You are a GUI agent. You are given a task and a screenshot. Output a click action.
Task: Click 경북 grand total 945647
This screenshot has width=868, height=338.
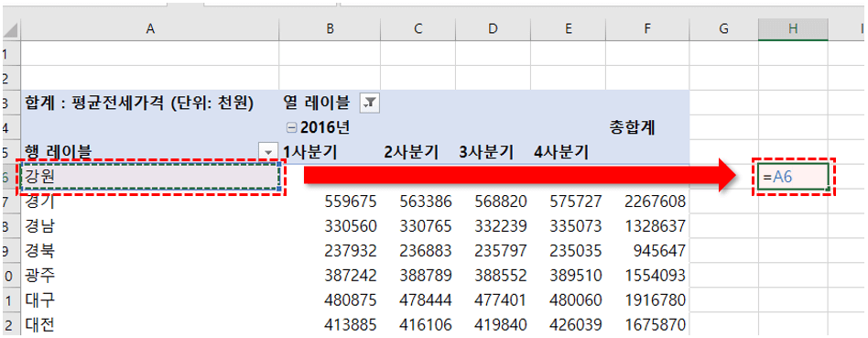pos(659,251)
